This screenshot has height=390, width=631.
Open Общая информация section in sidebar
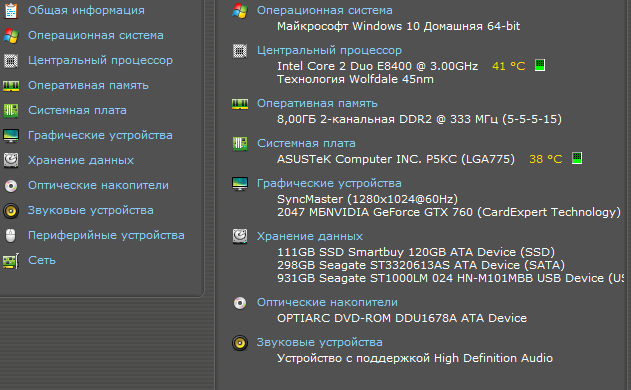pos(86,10)
